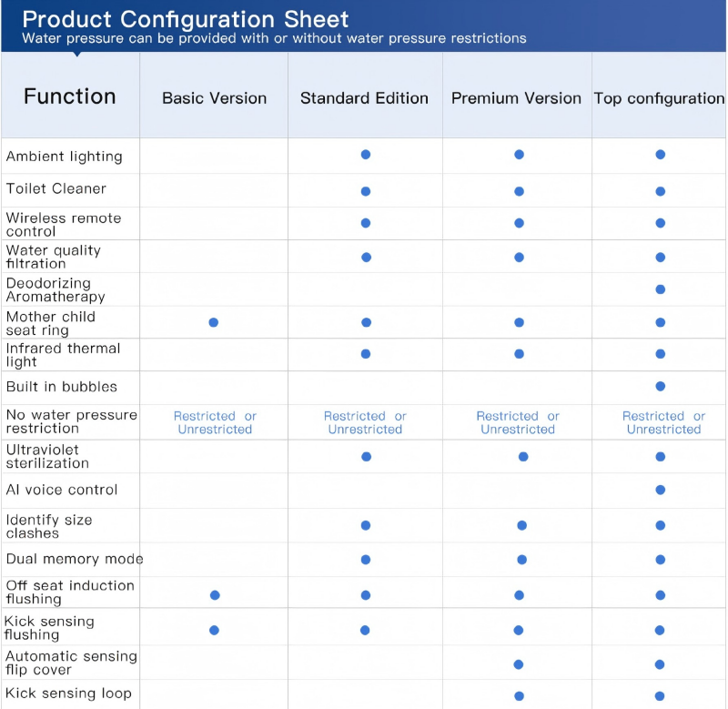Click the Basic Version dot for Mother child seat ring
728x709 pixels.
tap(213, 322)
